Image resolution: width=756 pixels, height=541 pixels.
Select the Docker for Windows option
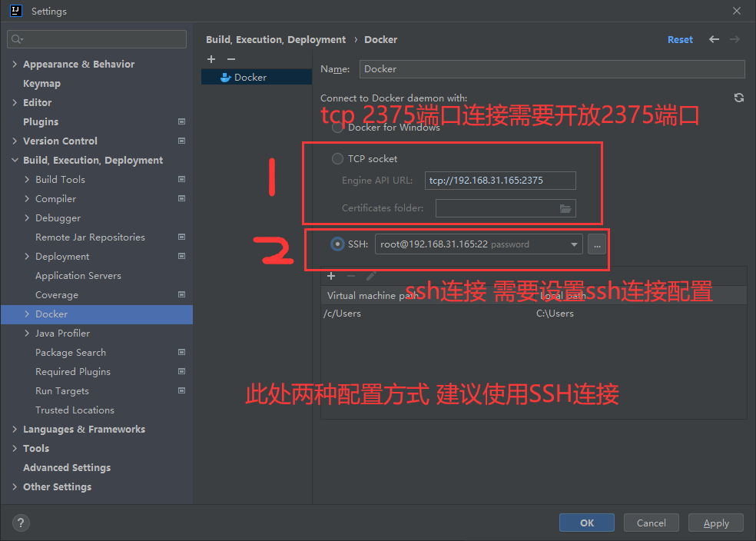337,128
